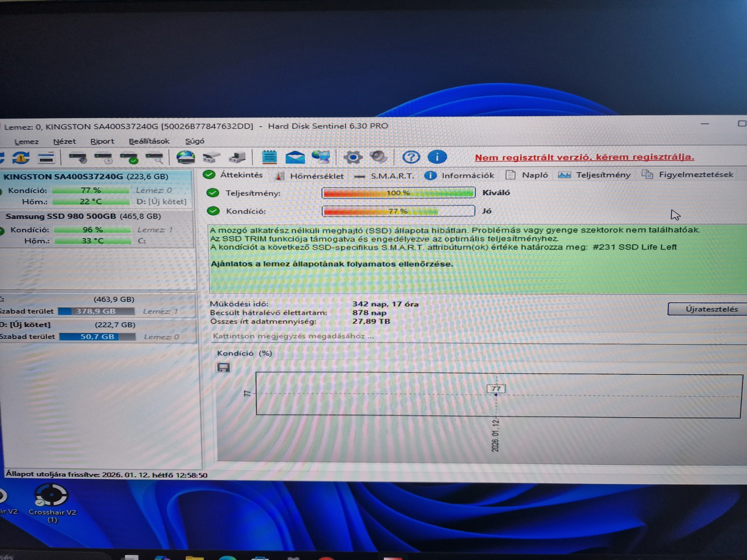Click the 'Kiváló' performance rating text

[496, 192]
